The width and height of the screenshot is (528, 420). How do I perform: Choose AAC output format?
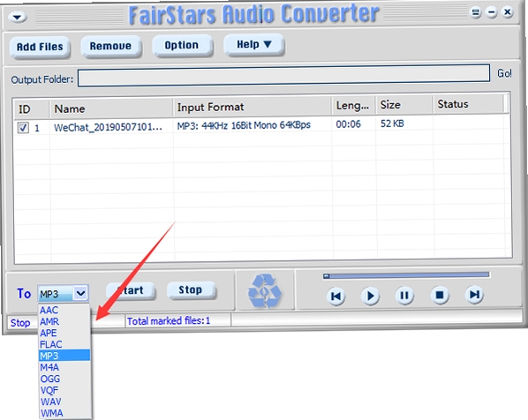(x=64, y=310)
